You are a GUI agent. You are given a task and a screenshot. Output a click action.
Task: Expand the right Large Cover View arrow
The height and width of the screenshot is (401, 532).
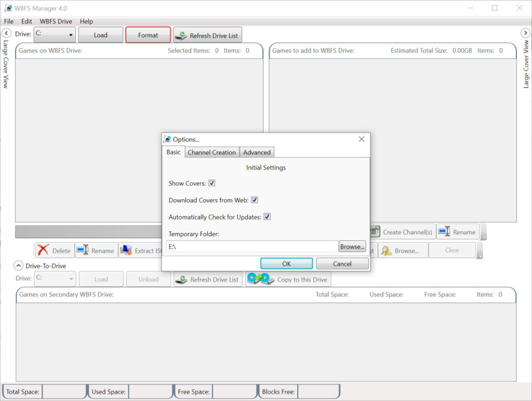pyautogui.click(x=525, y=33)
